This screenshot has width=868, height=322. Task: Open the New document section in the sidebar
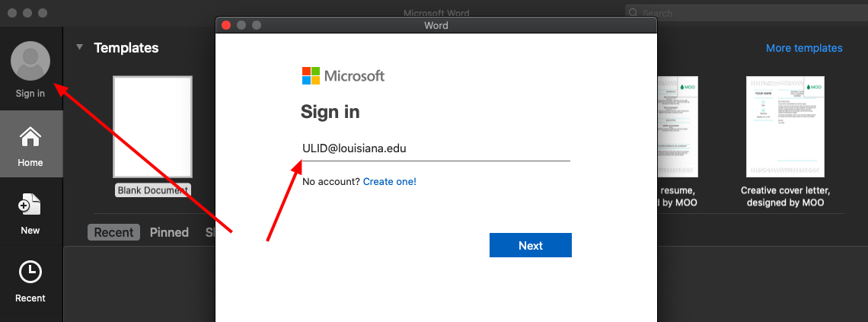coord(30,214)
